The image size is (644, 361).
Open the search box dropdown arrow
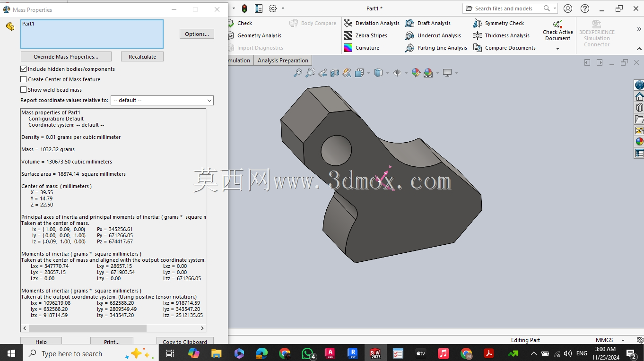(x=555, y=9)
